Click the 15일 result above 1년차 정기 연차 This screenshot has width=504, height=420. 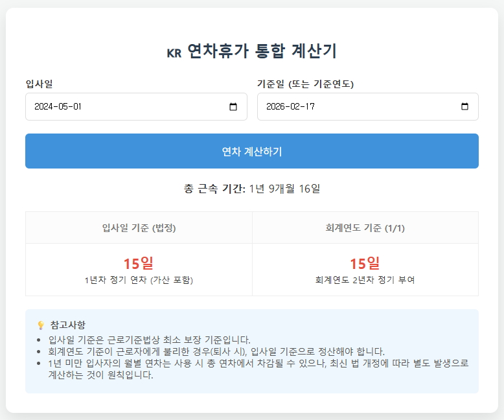tap(139, 263)
